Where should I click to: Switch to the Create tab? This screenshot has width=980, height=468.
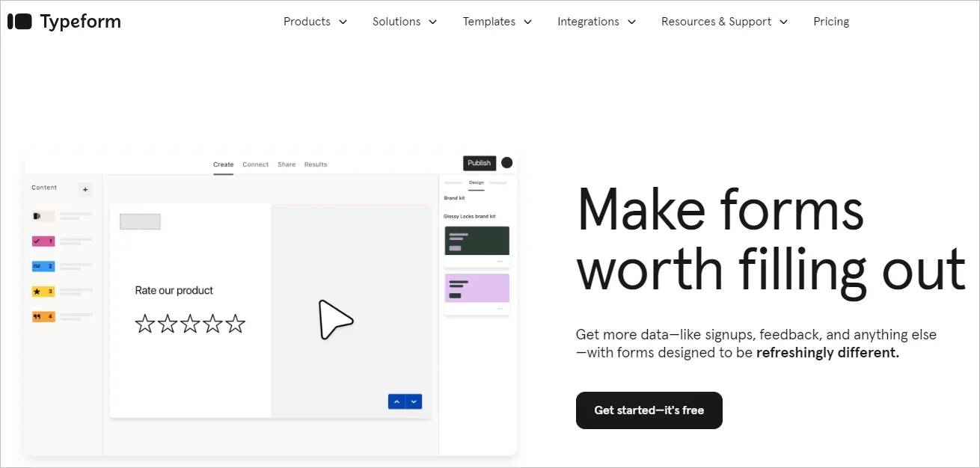[223, 164]
